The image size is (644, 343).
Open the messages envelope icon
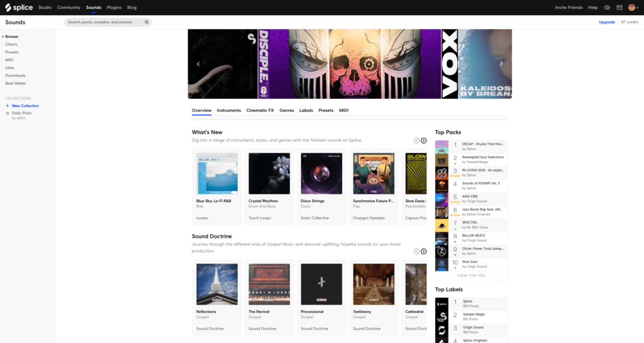(x=619, y=8)
